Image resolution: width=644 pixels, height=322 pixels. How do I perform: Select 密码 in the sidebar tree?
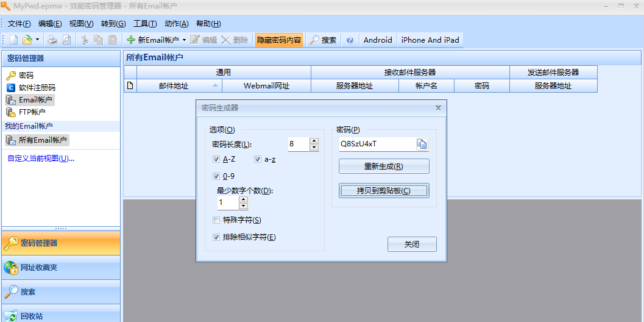pyautogui.click(x=20, y=76)
